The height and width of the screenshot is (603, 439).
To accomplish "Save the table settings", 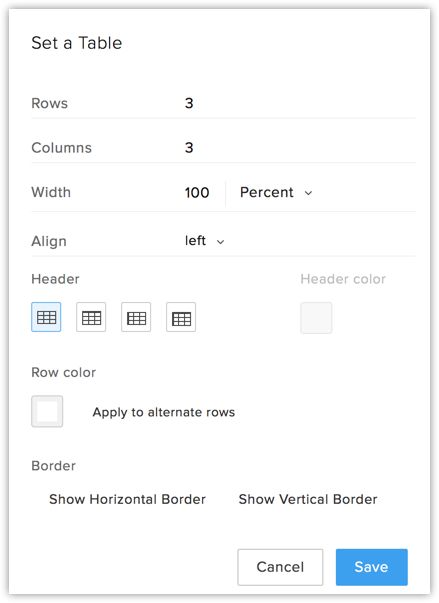I will pos(372,567).
